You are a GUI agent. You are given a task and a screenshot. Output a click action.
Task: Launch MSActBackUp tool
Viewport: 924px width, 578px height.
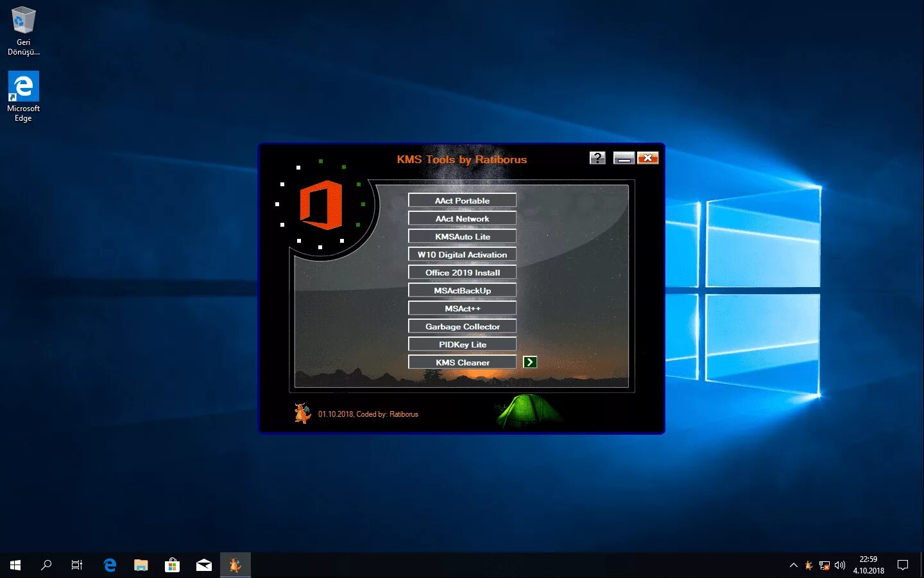(462, 290)
